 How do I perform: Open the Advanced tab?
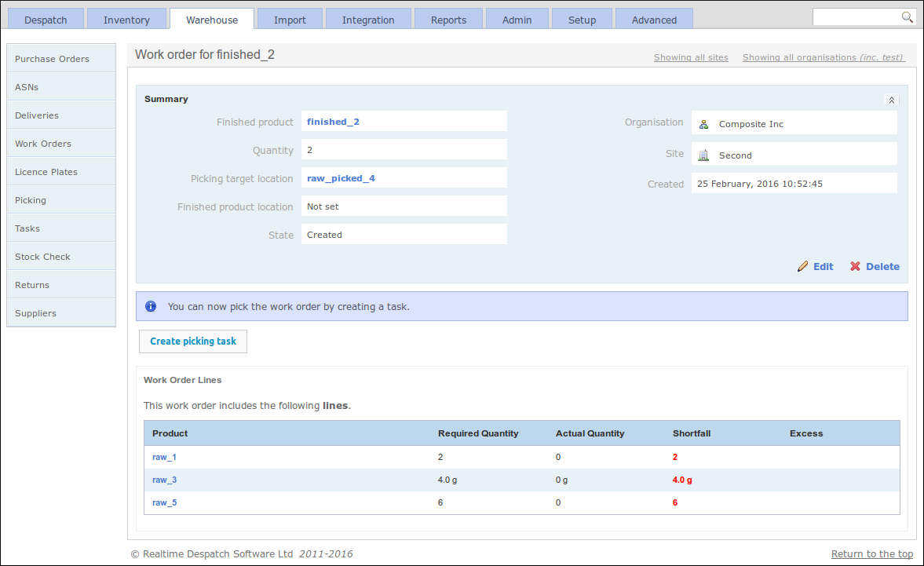[x=654, y=20]
